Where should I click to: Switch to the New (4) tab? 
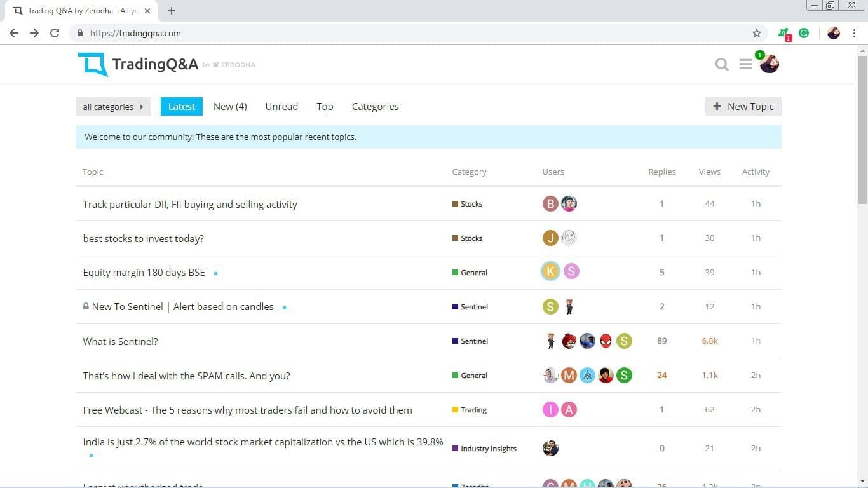tap(230, 106)
